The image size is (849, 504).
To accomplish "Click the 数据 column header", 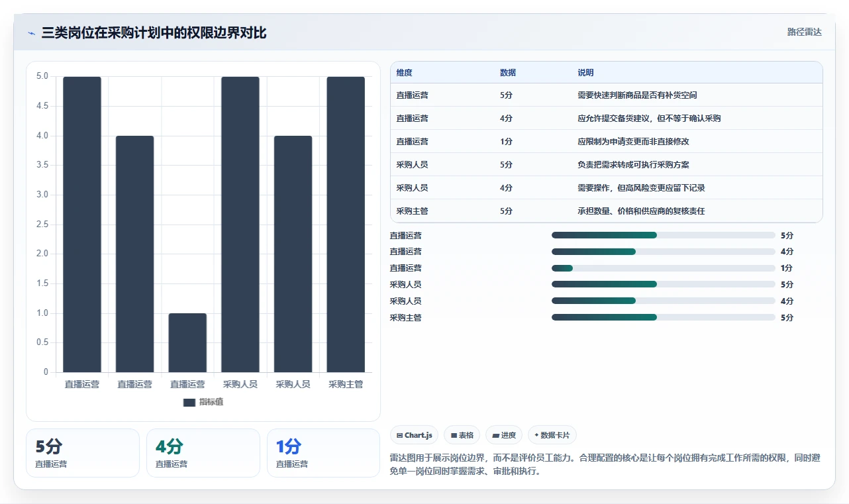I will (508, 73).
